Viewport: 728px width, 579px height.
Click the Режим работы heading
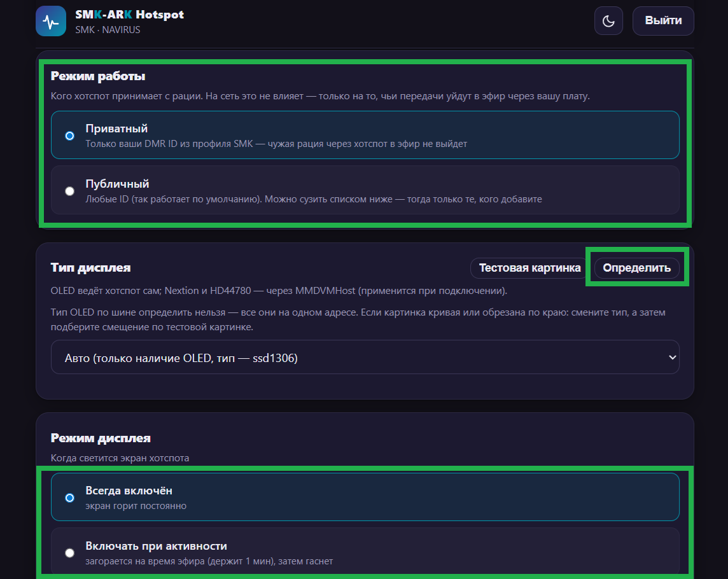click(98, 76)
